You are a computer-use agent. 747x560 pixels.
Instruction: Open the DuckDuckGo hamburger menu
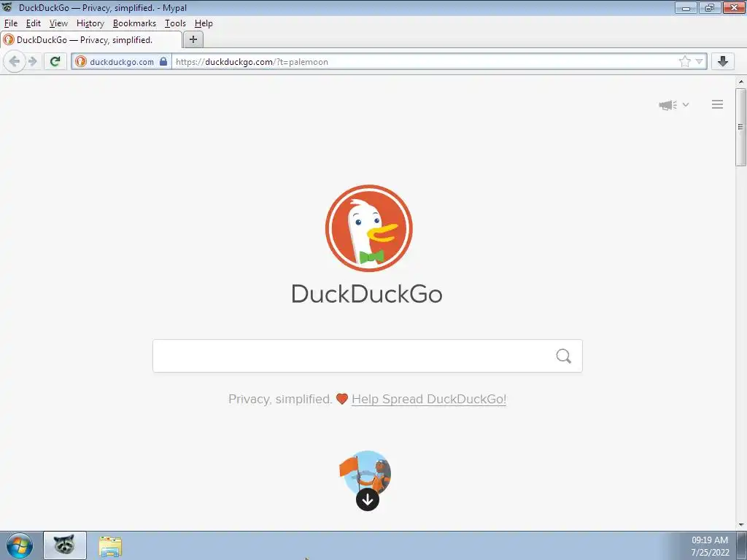click(x=717, y=104)
